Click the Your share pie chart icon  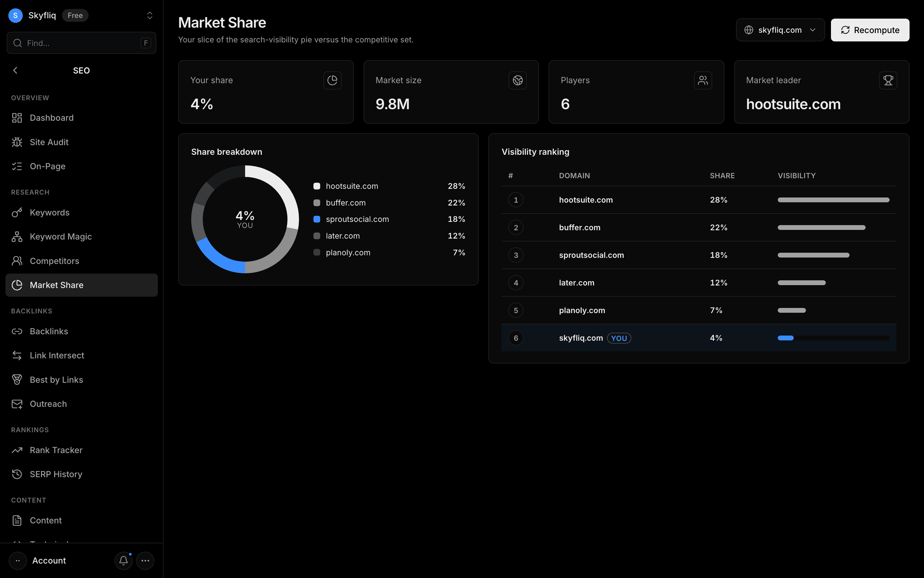click(x=332, y=80)
